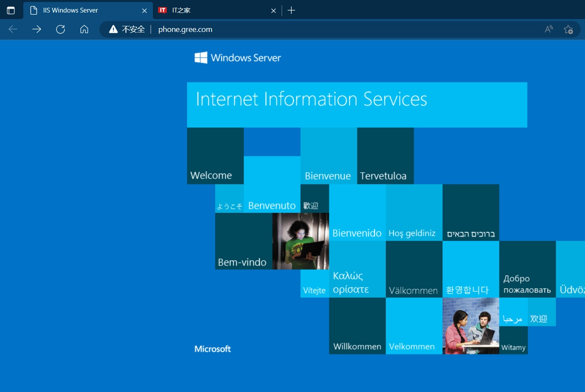585x392 pixels.
Task: Click the Internet Information Services banner
Action: [357, 104]
